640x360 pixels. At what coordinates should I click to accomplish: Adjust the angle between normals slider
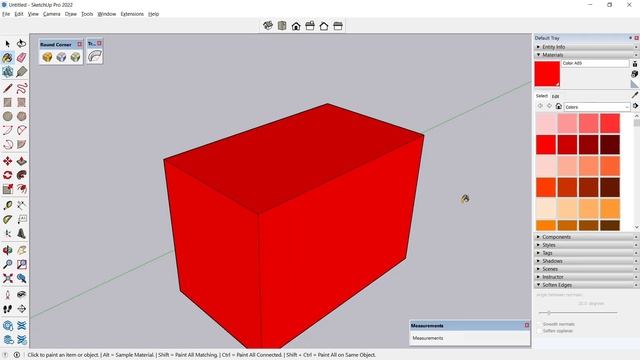(549, 313)
